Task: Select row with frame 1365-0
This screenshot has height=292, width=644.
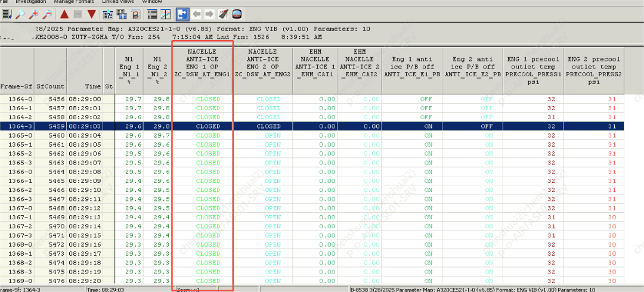Action: click(17, 135)
